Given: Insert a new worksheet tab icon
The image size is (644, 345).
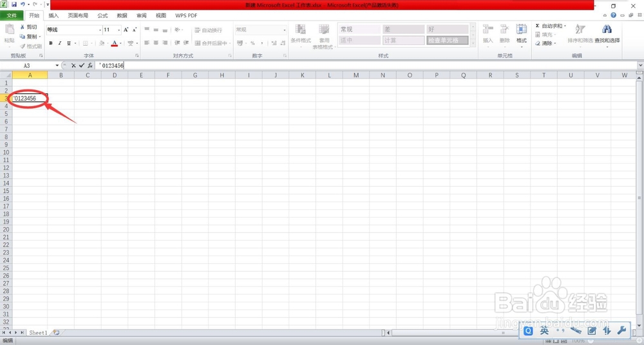Looking at the screenshot, I should tap(56, 333).
